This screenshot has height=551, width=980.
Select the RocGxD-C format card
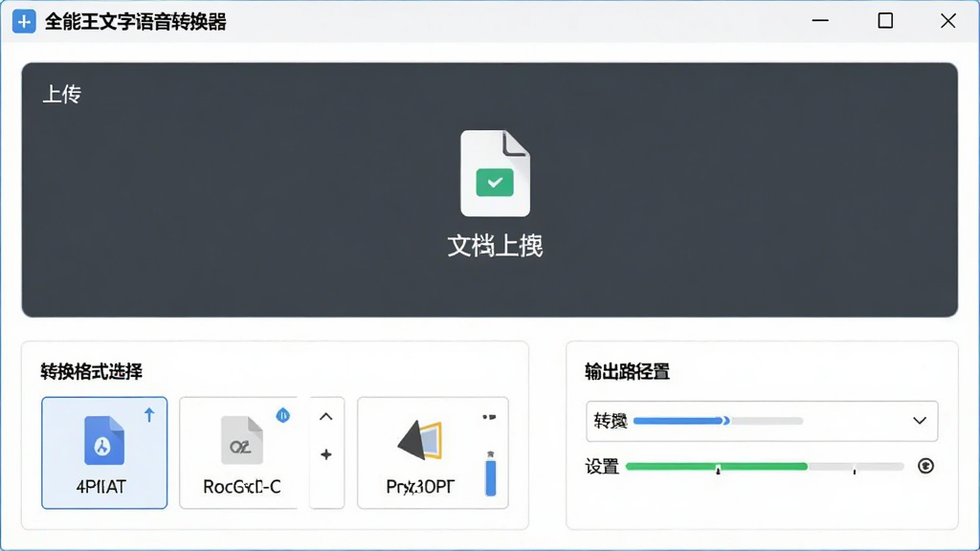(x=238, y=452)
